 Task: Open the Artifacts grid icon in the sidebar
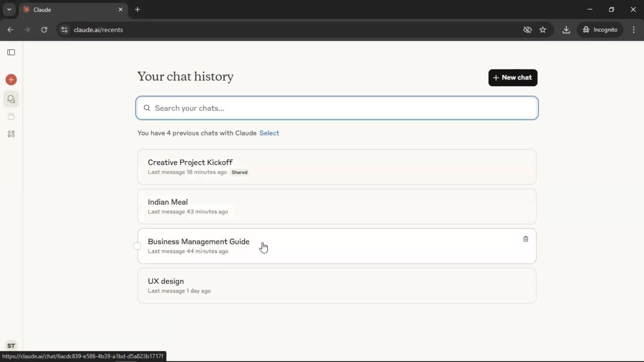point(11,134)
